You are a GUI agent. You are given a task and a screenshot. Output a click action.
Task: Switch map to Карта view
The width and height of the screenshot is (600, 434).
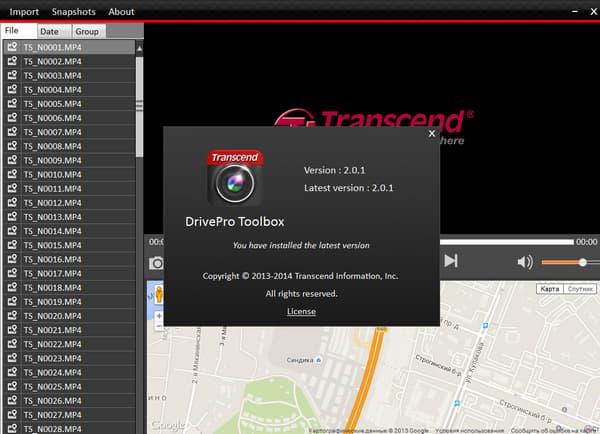(x=550, y=289)
